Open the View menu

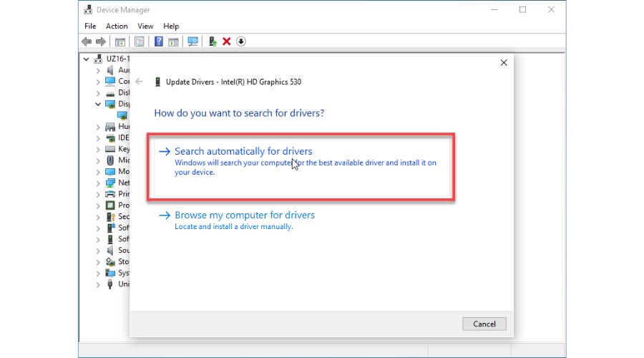pos(145,26)
